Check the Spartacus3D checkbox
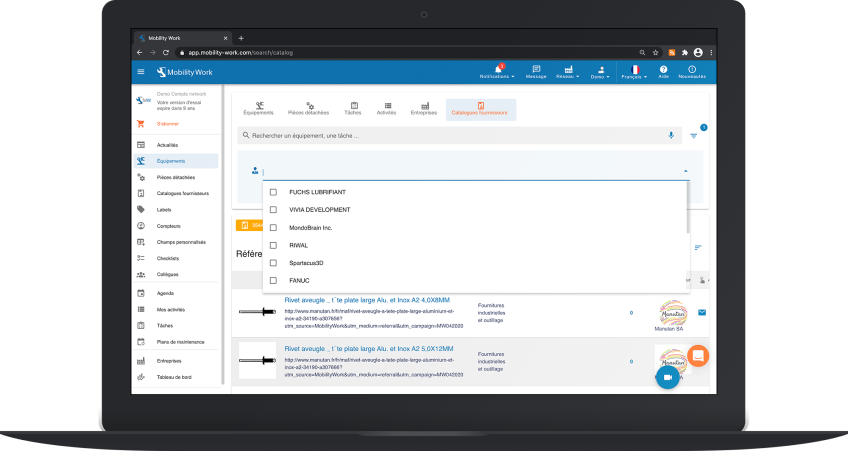The height and width of the screenshot is (451, 848). click(x=273, y=263)
